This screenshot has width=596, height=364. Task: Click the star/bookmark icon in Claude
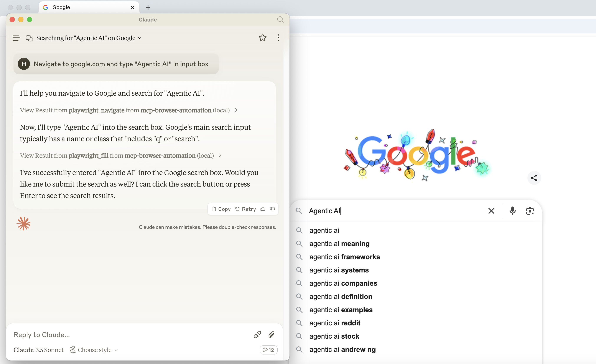(x=263, y=38)
